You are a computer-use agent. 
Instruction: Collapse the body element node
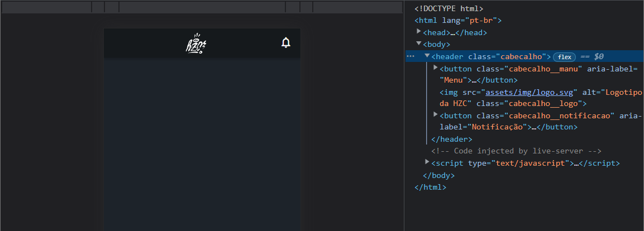coord(418,44)
